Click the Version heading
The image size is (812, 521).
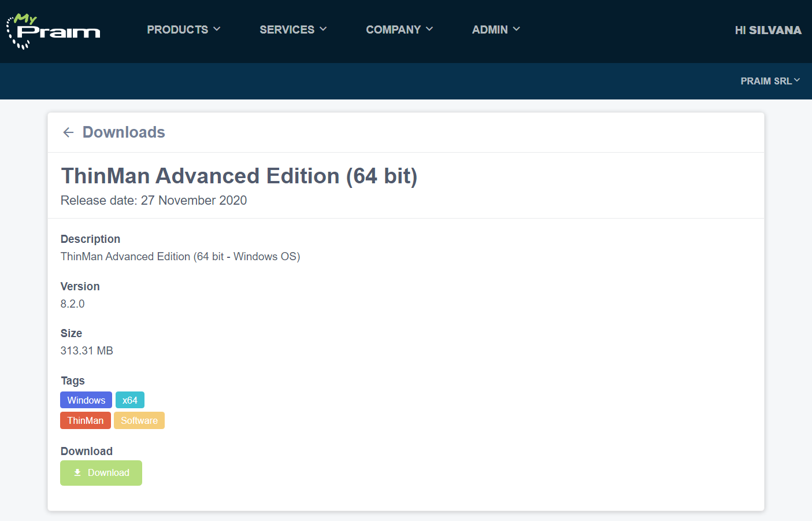click(x=80, y=287)
